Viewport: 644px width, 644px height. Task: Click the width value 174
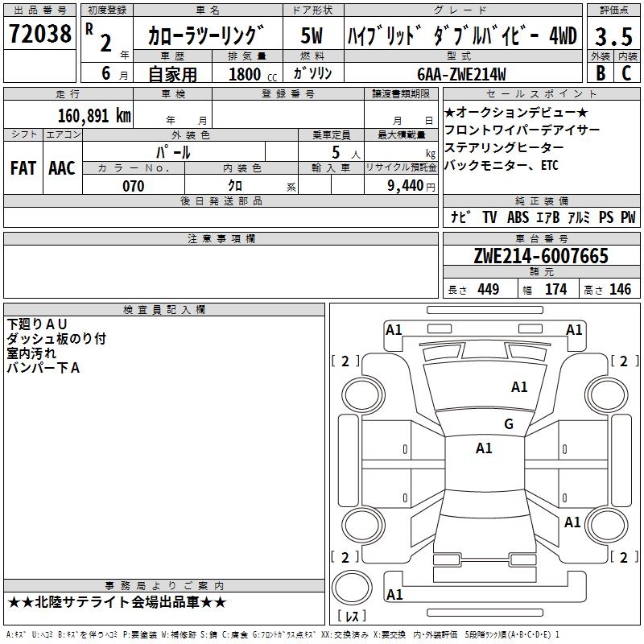coord(555,289)
